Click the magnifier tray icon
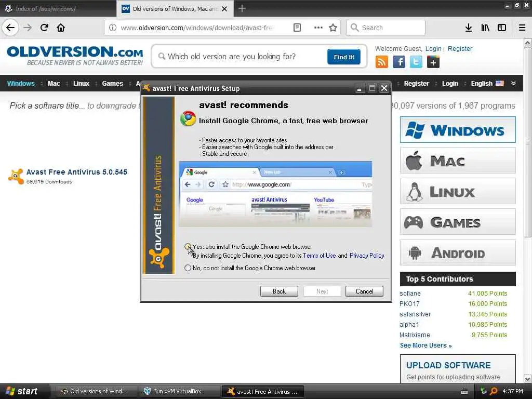532x399 pixels. 494,391
